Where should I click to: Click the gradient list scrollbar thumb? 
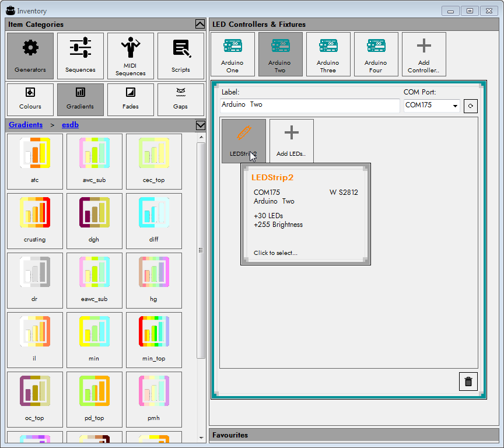[201, 250]
